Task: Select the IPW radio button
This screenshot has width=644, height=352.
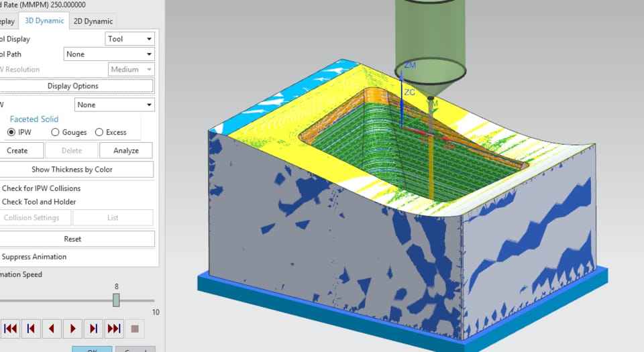Action: click(11, 133)
